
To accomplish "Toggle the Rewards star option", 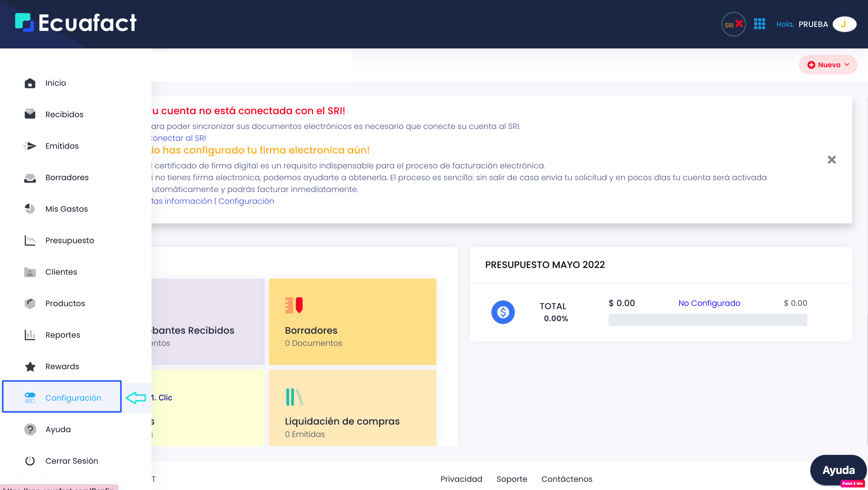I will coord(30,366).
